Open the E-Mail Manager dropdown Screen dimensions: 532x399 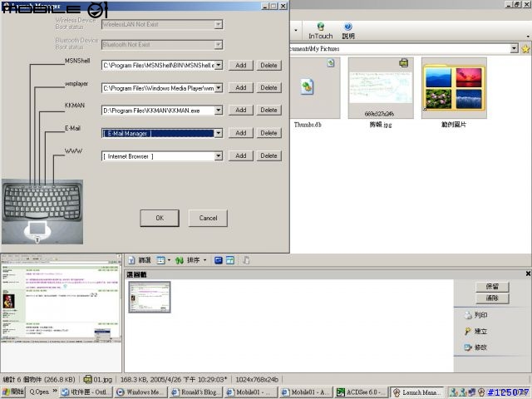(x=219, y=133)
